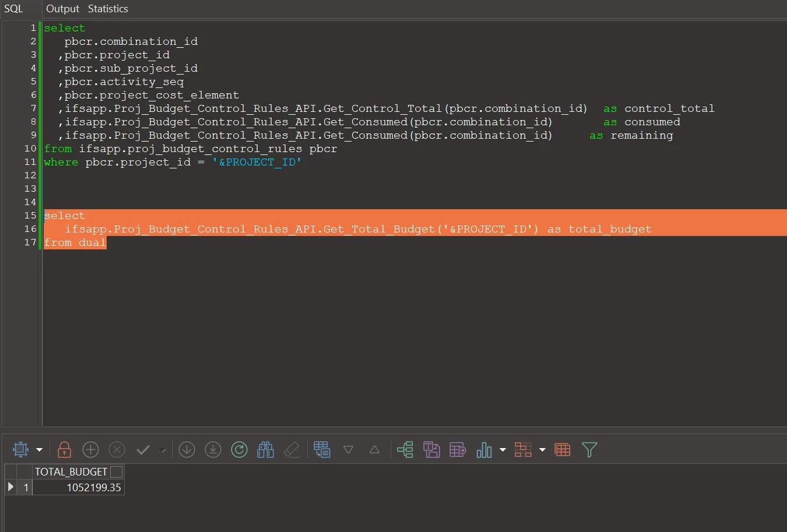Viewport: 787px width, 532px height.
Task: Open the bar chart icon
Action: (x=484, y=450)
